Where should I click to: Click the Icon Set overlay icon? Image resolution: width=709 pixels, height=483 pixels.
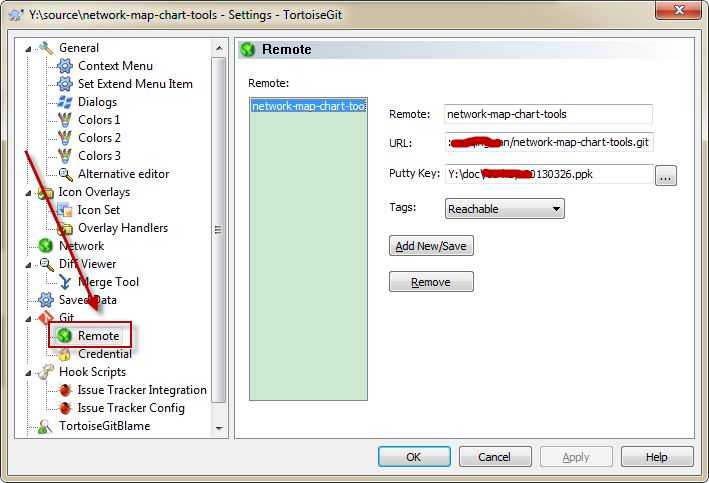coord(65,210)
